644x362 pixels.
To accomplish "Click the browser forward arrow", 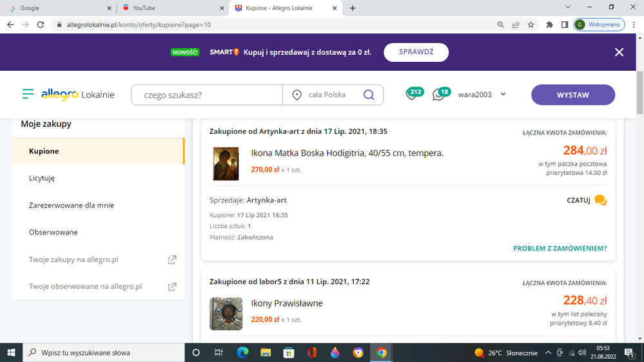I will tap(26, 24).
